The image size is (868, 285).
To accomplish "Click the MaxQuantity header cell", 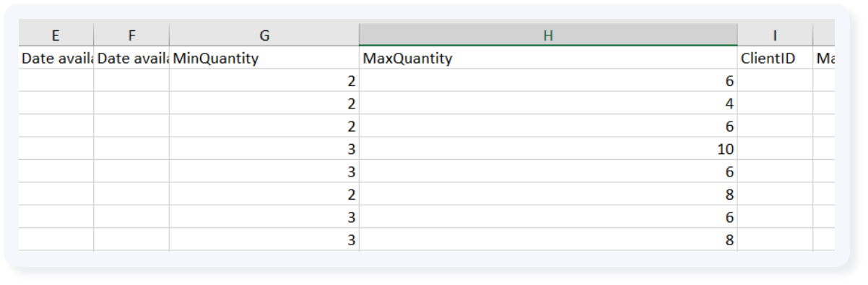I will click(548, 58).
